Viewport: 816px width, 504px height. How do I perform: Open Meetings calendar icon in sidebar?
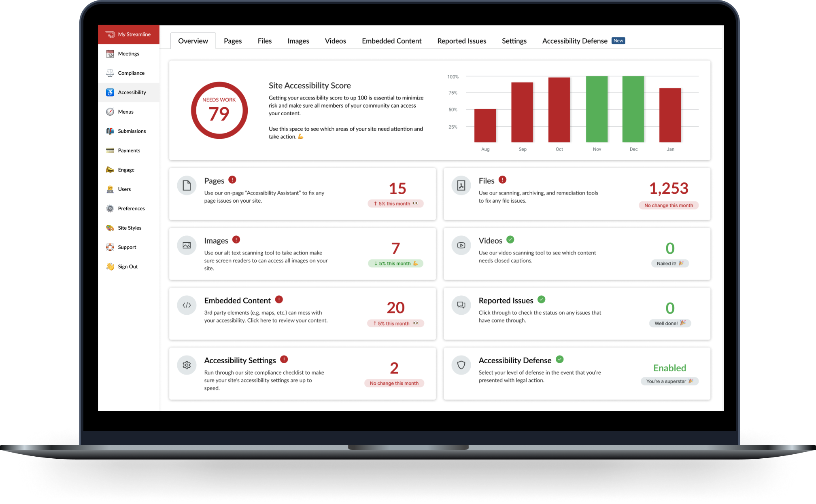(x=110, y=54)
